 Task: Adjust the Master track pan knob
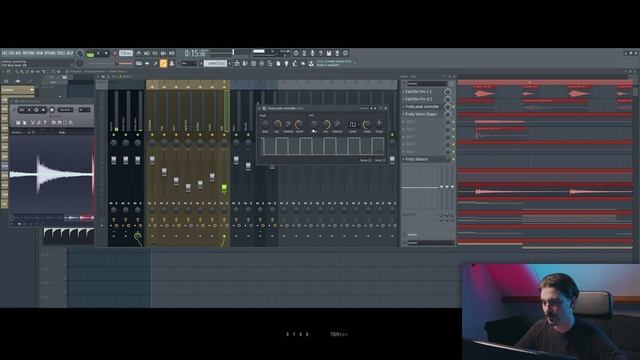point(113,142)
